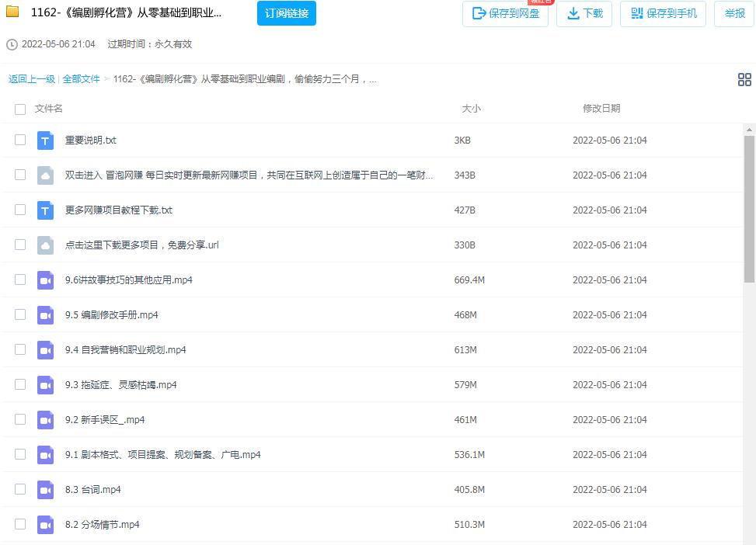The image size is (756, 545).
Task: Check the box for 8.3 台词.mp4
Action: click(x=20, y=489)
